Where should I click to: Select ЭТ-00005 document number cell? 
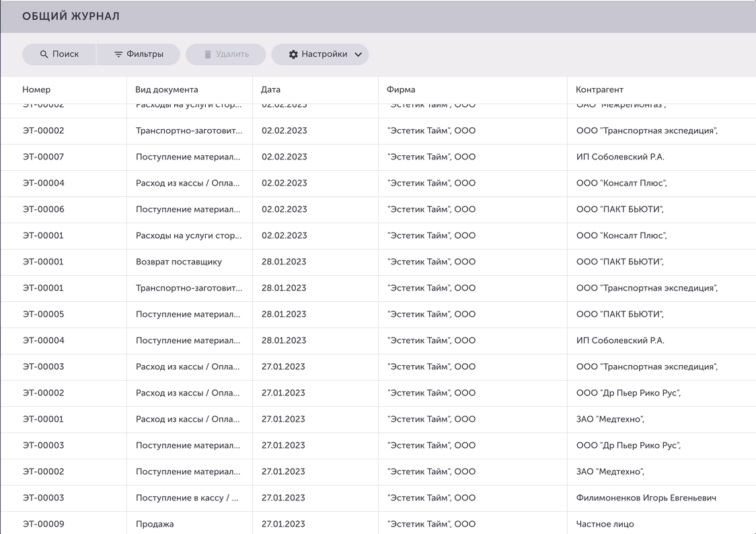coord(44,314)
